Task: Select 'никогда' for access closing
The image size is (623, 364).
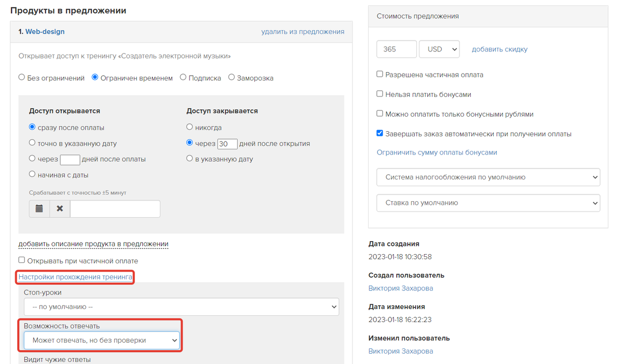Action: click(x=190, y=127)
